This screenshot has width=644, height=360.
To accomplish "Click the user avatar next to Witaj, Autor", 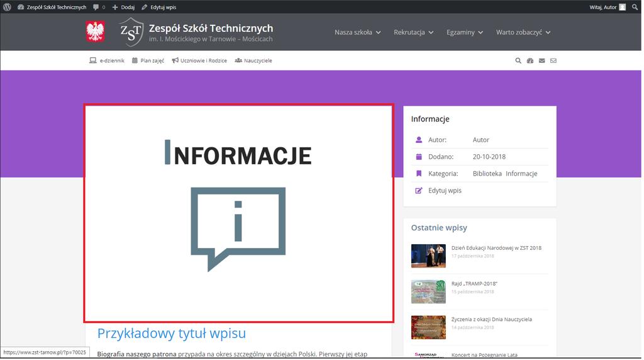I will 622,7.
